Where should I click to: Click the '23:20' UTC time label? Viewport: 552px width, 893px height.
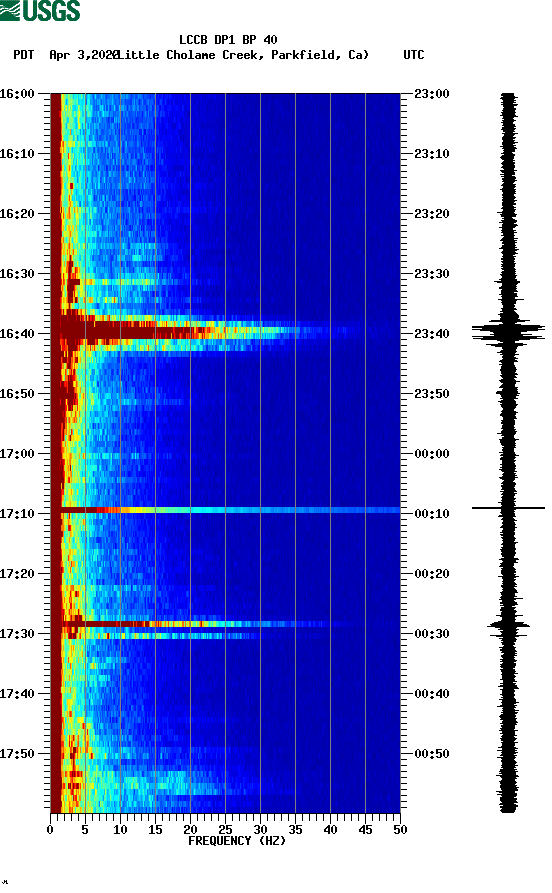(432, 214)
